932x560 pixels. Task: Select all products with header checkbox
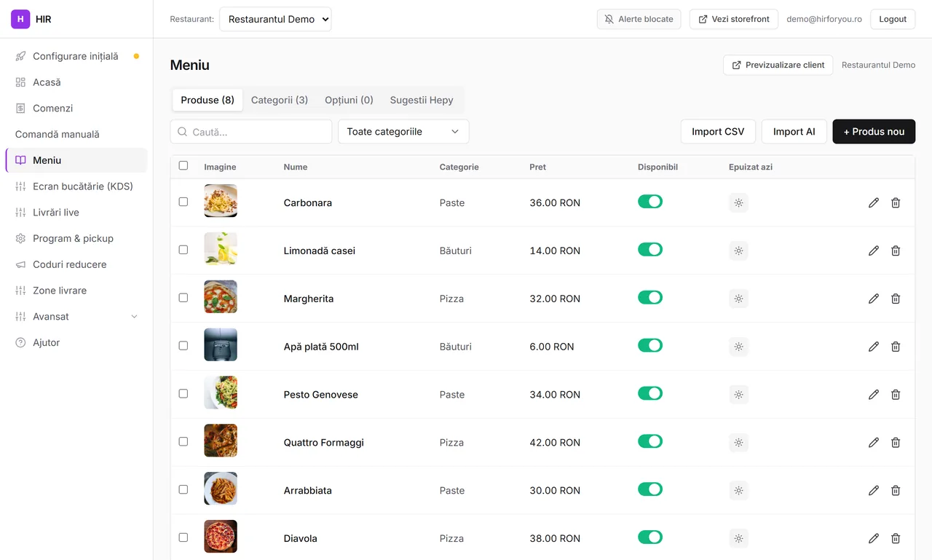click(x=183, y=166)
